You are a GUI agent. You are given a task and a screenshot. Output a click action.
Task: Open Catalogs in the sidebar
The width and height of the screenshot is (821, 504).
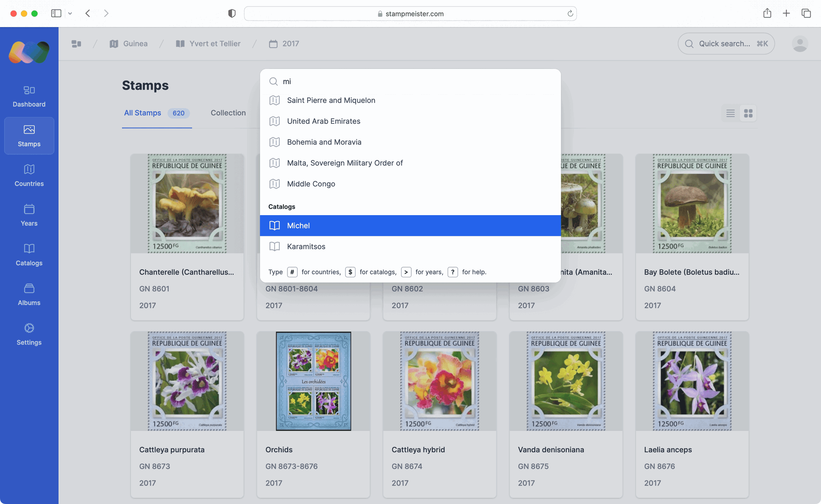point(29,255)
